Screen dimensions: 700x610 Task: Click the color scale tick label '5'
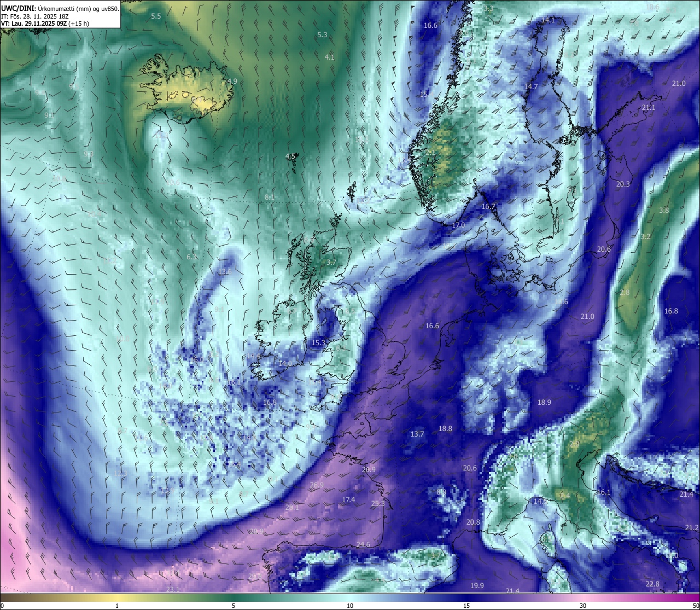click(x=234, y=606)
